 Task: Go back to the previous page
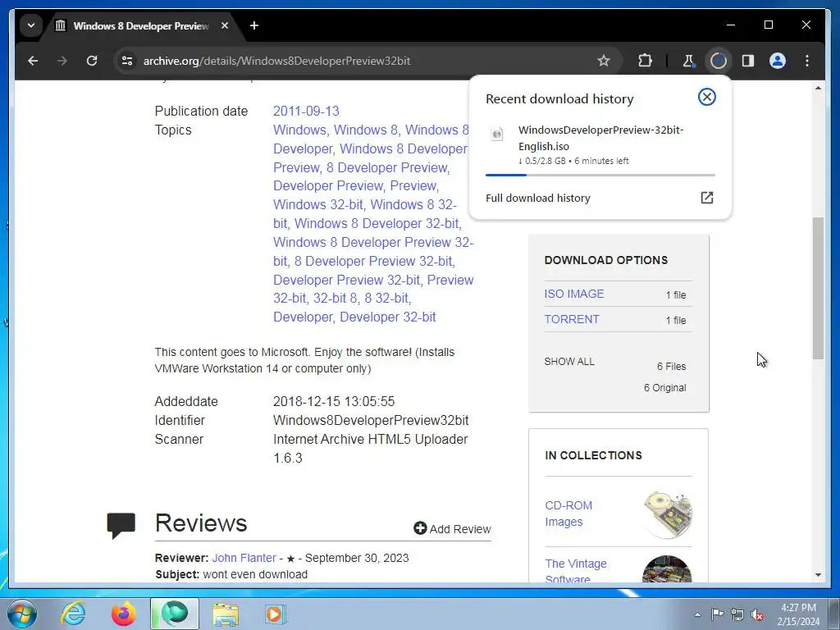tap(33, 61)
